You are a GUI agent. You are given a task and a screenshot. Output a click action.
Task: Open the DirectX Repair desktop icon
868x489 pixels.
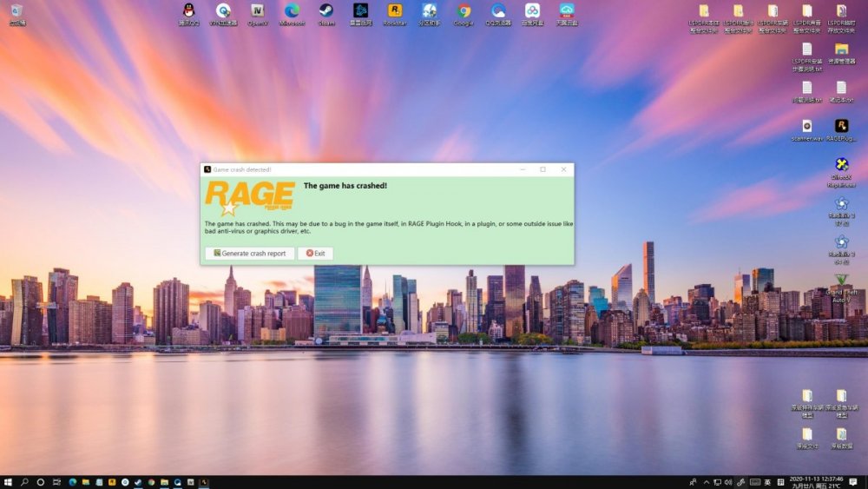pos(841,172)
